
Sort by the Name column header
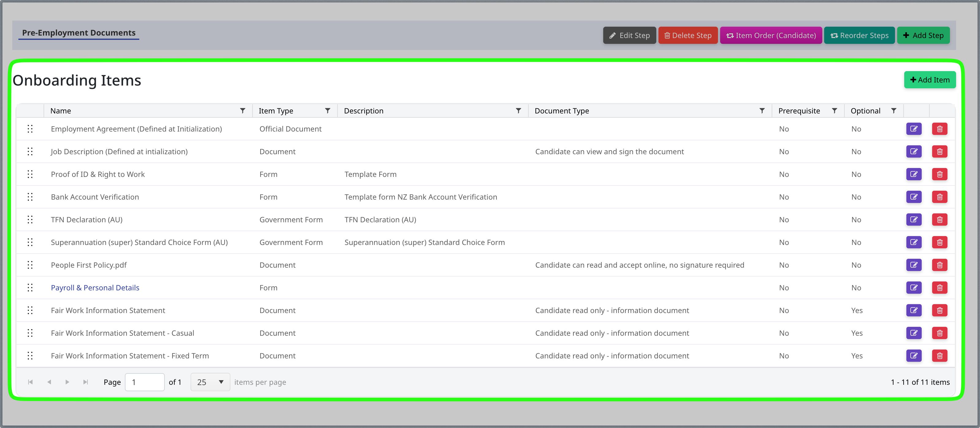click(x=60, y=111)
